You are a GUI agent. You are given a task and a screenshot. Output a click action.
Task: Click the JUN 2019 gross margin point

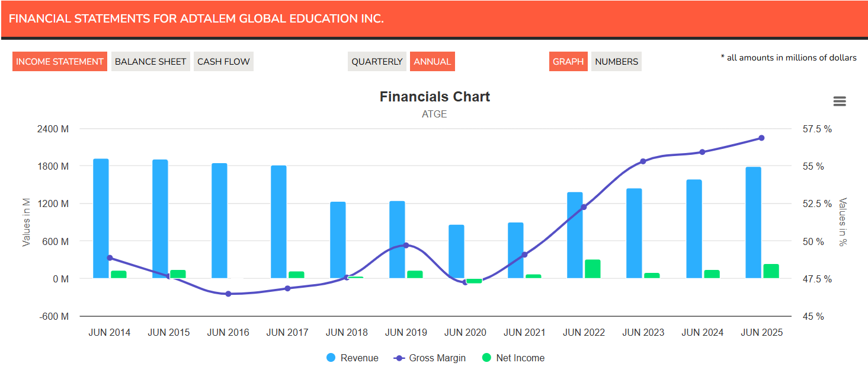click(x=406, y=245)
